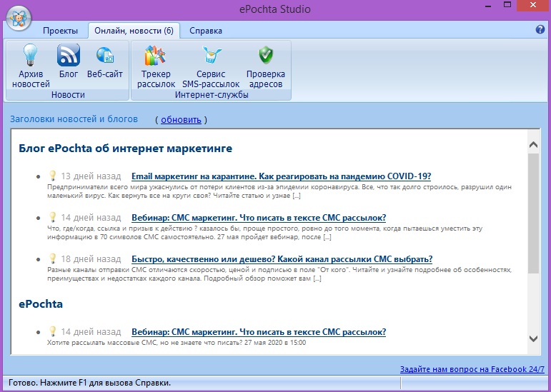
Task: Switch to the Проекты tab
Action: click(61, 31)
